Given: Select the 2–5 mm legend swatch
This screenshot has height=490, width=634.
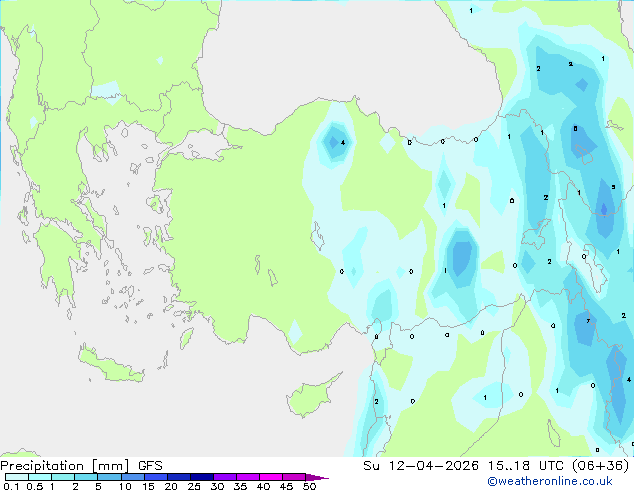Looking at the screenshot, I should [x=86, y=477].
